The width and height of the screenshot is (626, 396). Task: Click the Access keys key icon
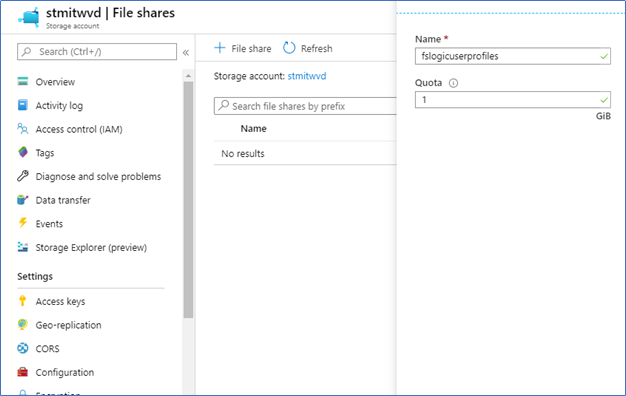23,301
